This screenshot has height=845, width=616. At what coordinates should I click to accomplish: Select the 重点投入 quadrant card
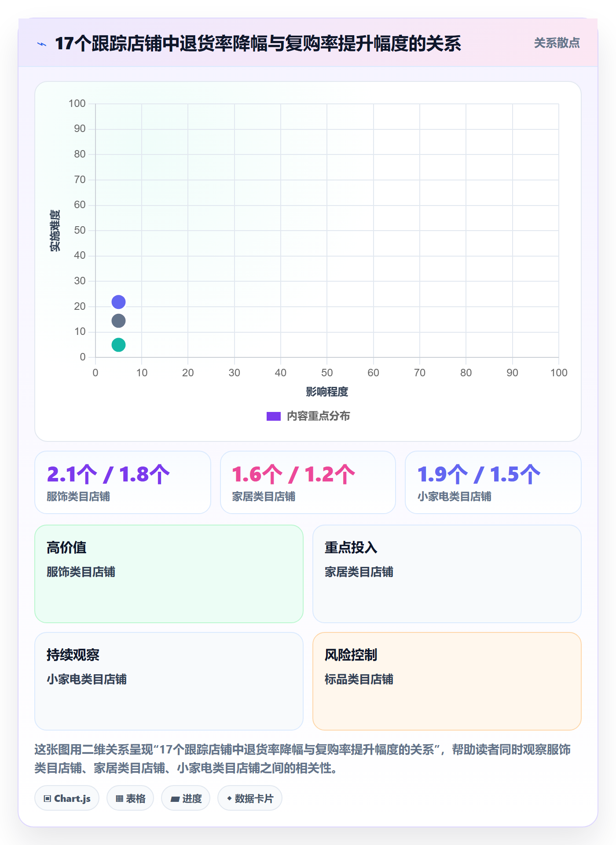click(x=447, y=574)
